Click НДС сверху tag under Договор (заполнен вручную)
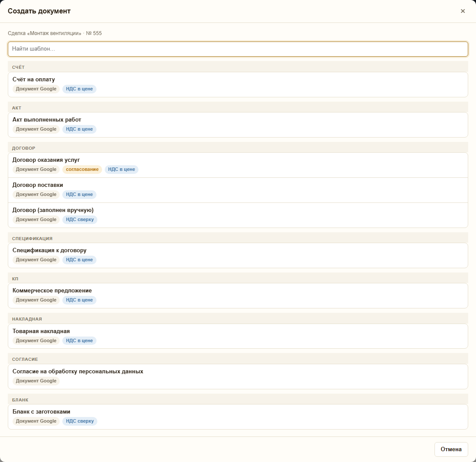 tap(80, 219)
